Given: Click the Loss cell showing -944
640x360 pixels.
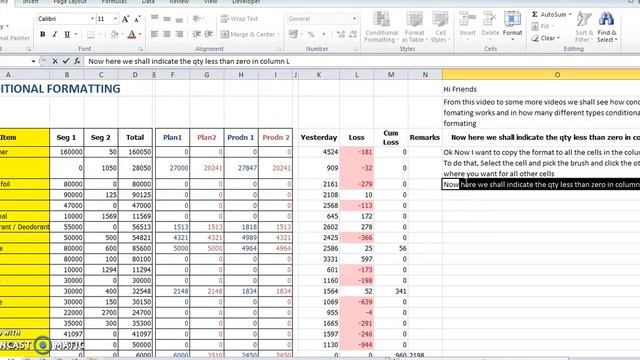Looking at the screenshot, I should click(x=357, y=344).
